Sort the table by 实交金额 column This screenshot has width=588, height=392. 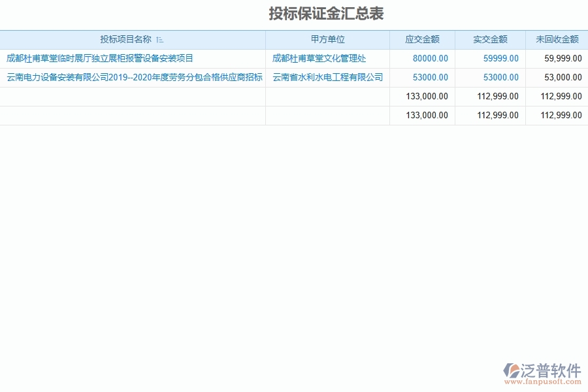coord(490,39)
